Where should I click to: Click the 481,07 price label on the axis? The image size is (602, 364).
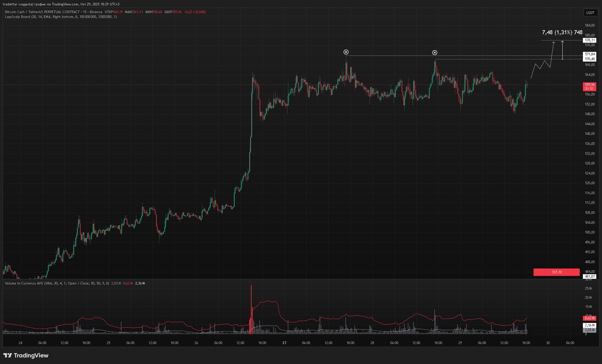pyautogui.click(x=590, y=276)
